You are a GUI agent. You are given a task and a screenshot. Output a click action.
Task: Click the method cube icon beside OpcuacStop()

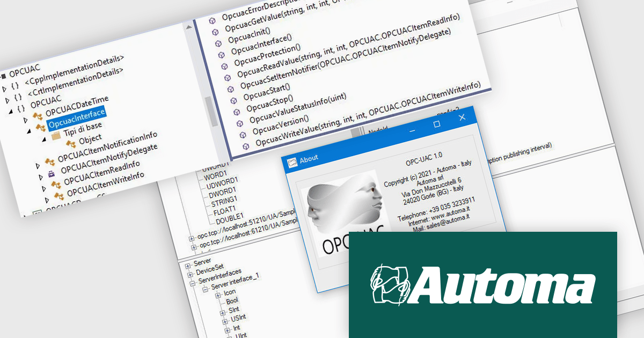236,112
